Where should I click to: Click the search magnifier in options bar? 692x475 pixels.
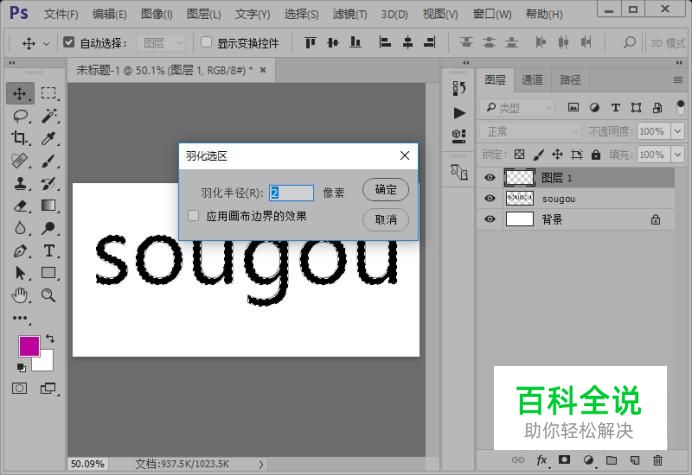click(x=629, y=42)
